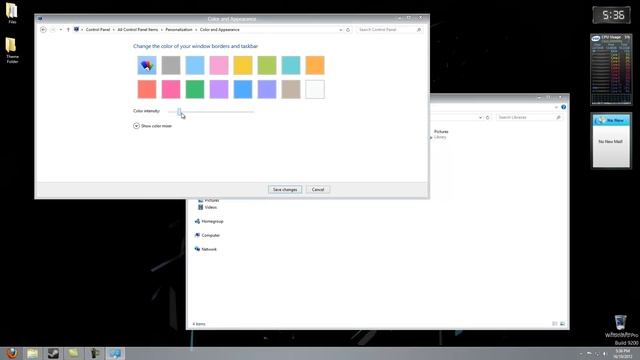This screenshot has width=640, height=360.
Task: Go back using the Control Panel back arrow
Action: pyautogui.click(x=43, y=29)
